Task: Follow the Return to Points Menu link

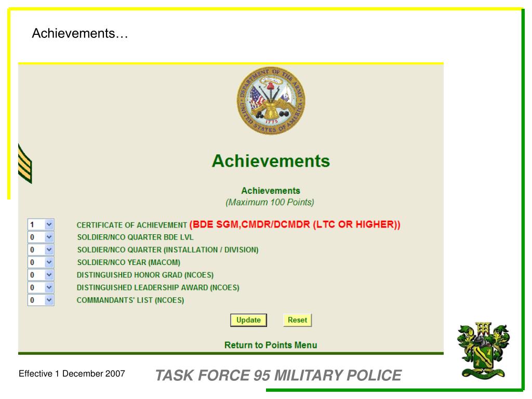Action: 271,345
